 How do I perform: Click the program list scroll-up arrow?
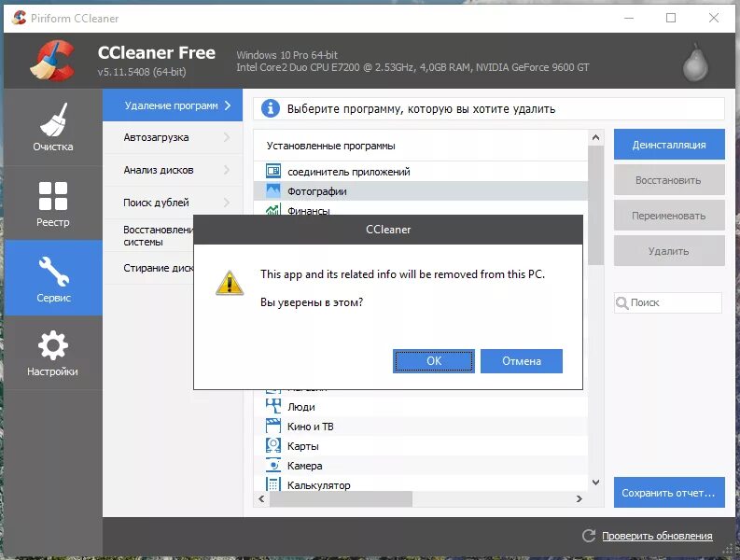595,137
